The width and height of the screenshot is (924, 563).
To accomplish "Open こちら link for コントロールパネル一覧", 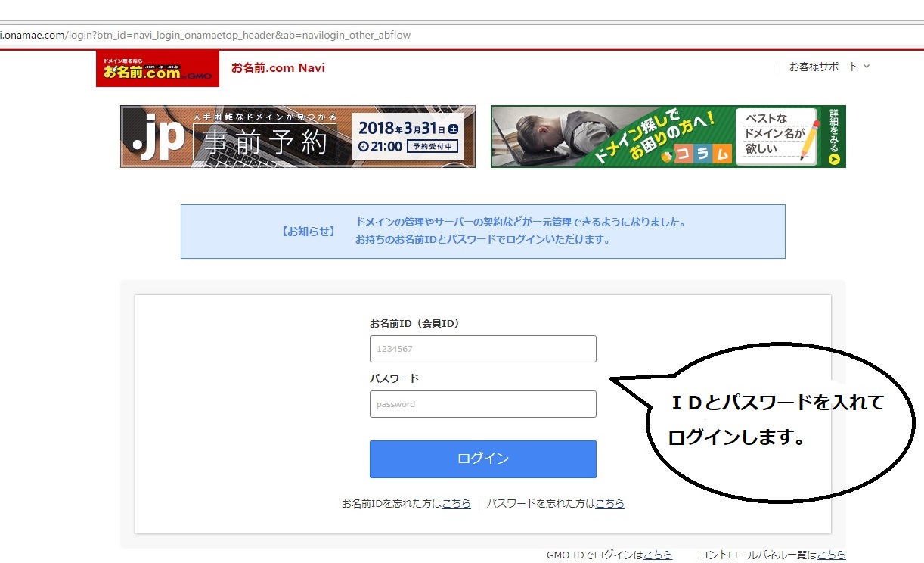I will coord(832,555).
